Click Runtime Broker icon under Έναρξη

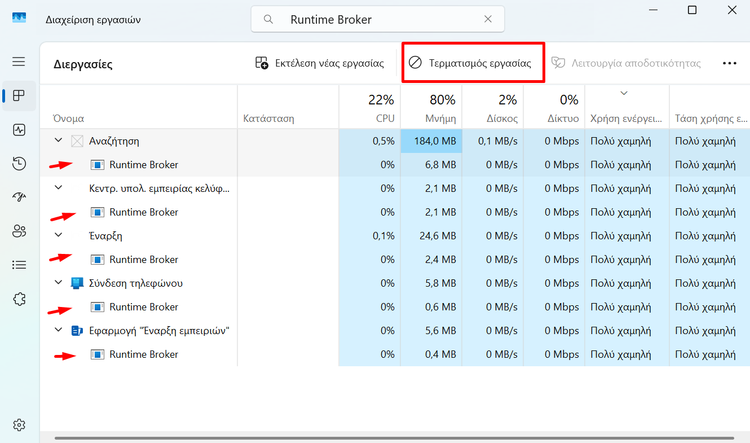click(98, 259)
